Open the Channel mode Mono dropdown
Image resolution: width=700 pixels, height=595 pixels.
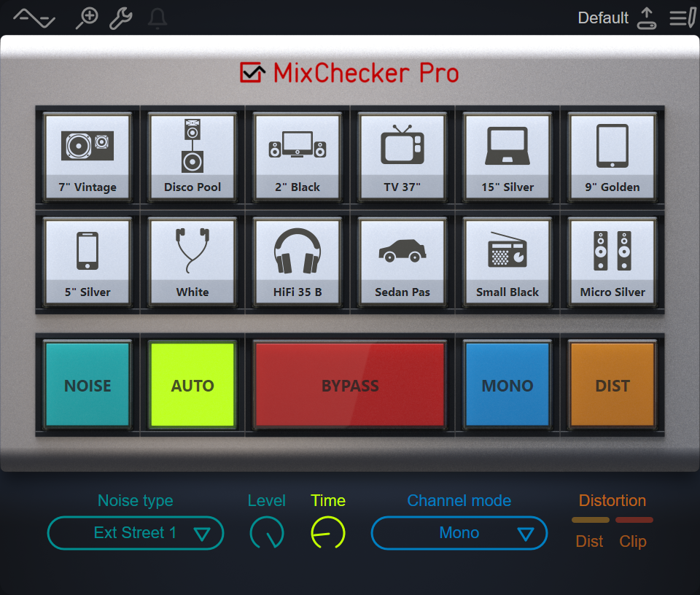459,533
